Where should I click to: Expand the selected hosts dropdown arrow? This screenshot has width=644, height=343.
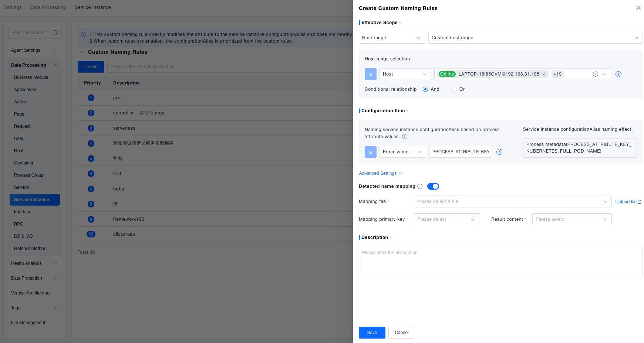604,74
